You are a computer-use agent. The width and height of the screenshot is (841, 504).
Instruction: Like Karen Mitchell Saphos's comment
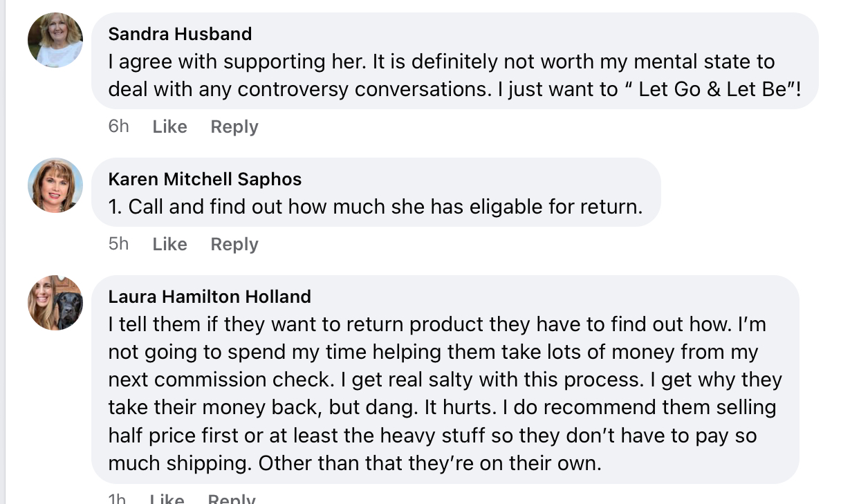169,244
